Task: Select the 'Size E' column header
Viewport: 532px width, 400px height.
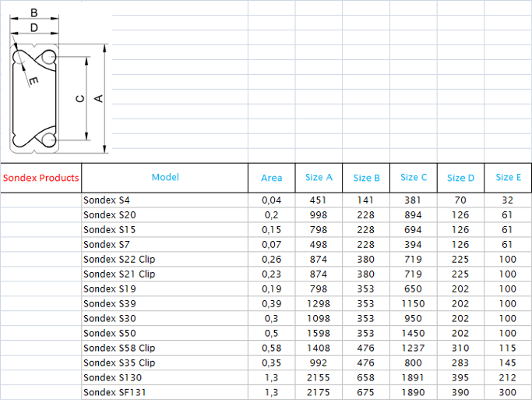Action: 508,178
